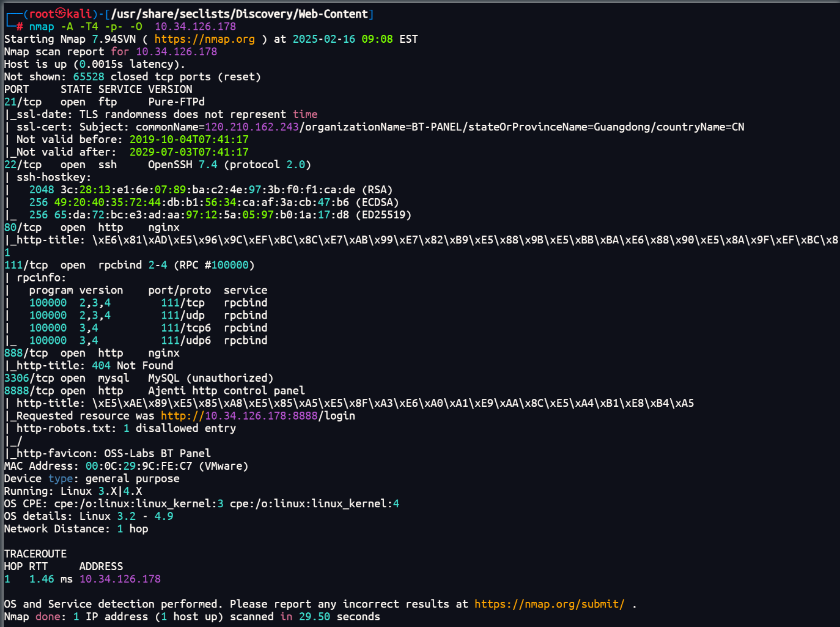The width and height of the screenshot is (840, 627).
Task: Click the ssl-cert commonName '120.210.162.243'
Action: pos(252,127)
